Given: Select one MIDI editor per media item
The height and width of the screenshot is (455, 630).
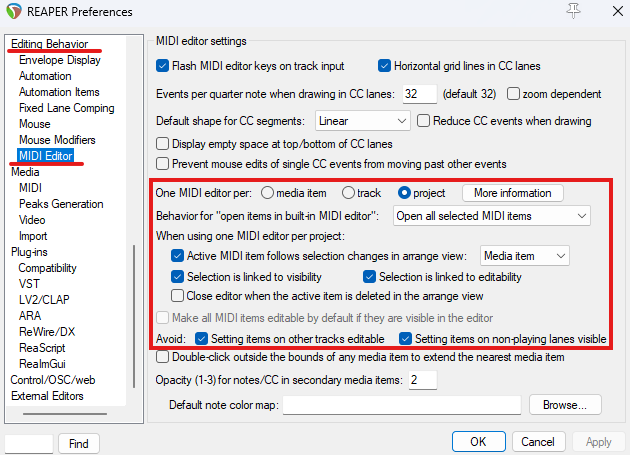Looking at the screenshot, I should 267,193.
